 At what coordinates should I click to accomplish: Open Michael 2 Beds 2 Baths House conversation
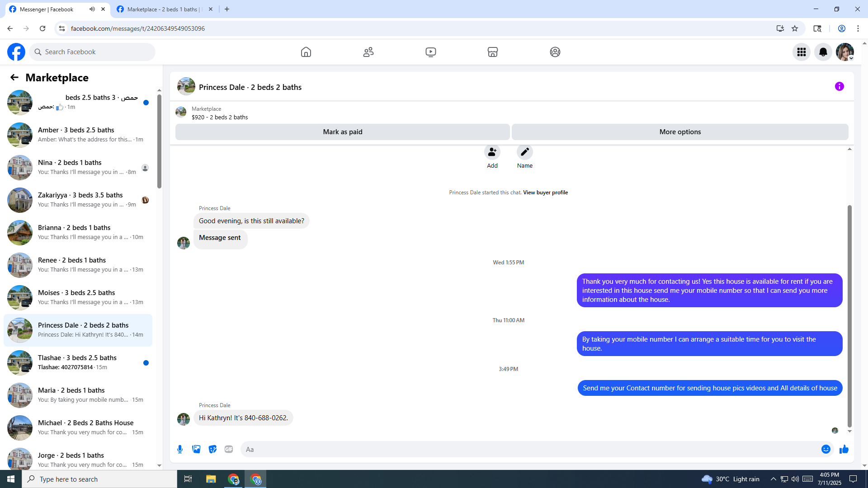[78, 427]
